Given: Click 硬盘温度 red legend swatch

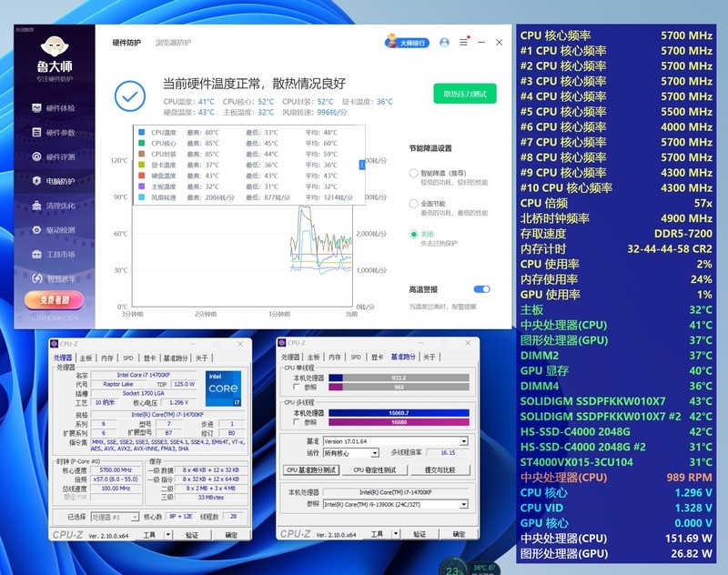Looking at the screenshot, I should tap(142, 176).
